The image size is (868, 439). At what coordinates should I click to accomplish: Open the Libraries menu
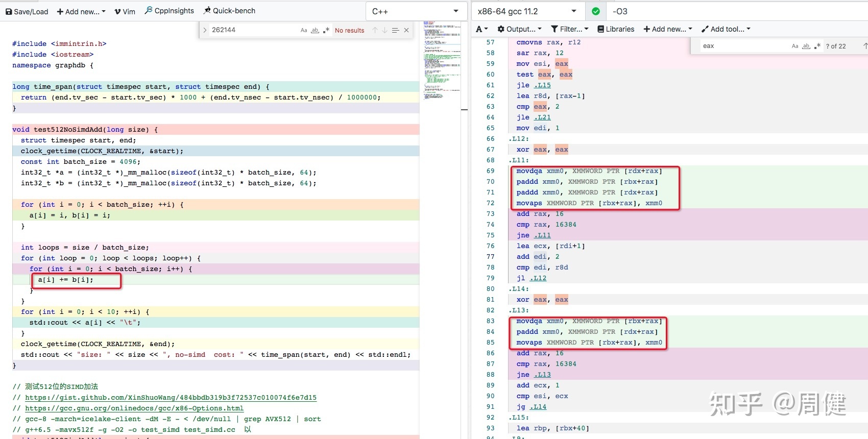[x=616, y=29]
